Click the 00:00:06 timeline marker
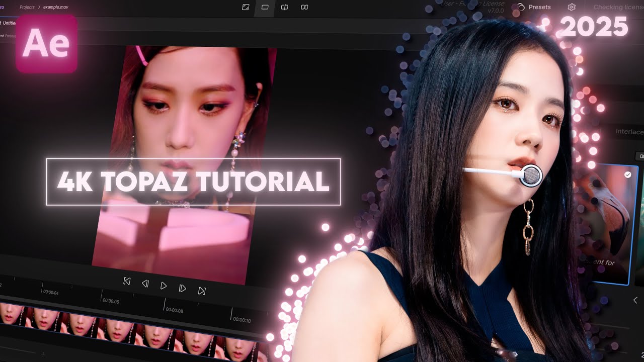644x362 pixels. 111,301
